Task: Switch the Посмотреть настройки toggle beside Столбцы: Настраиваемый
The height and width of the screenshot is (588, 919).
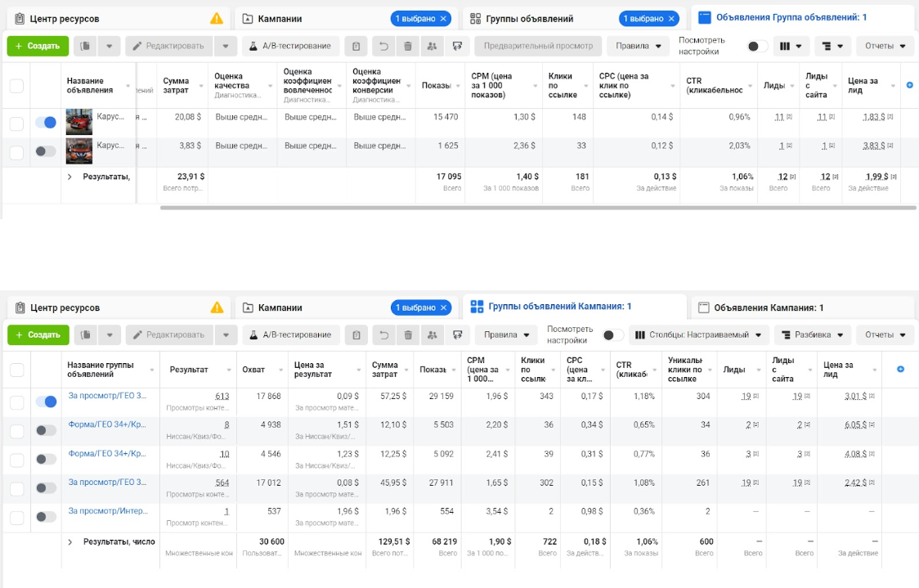Action: tap(612, 334)
